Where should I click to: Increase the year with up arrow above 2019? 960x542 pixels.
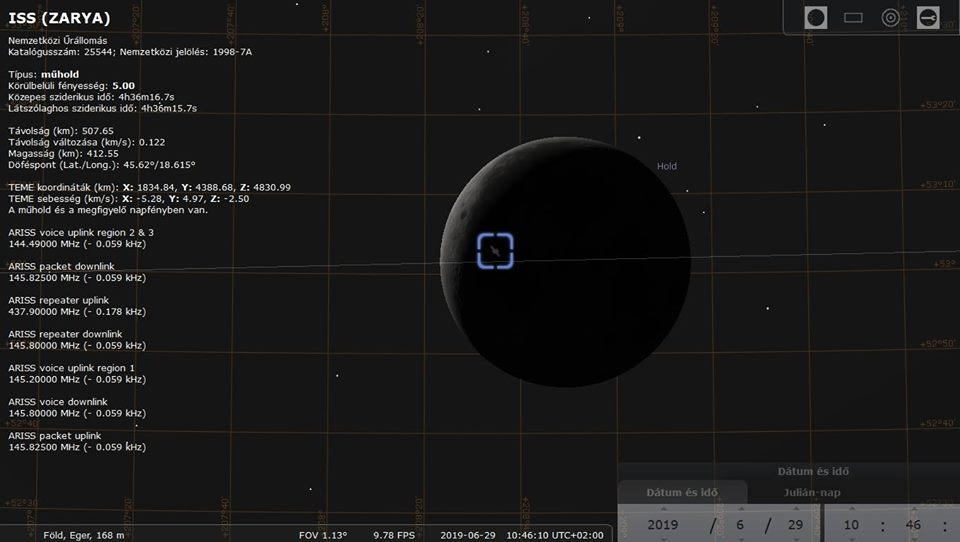tap(662, 508)
